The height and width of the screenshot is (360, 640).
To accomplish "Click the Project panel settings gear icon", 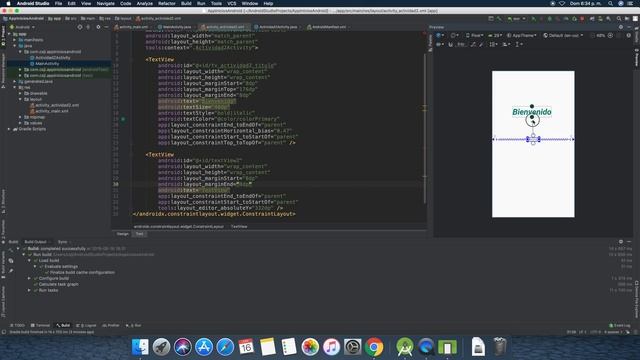I will [98, 27].
